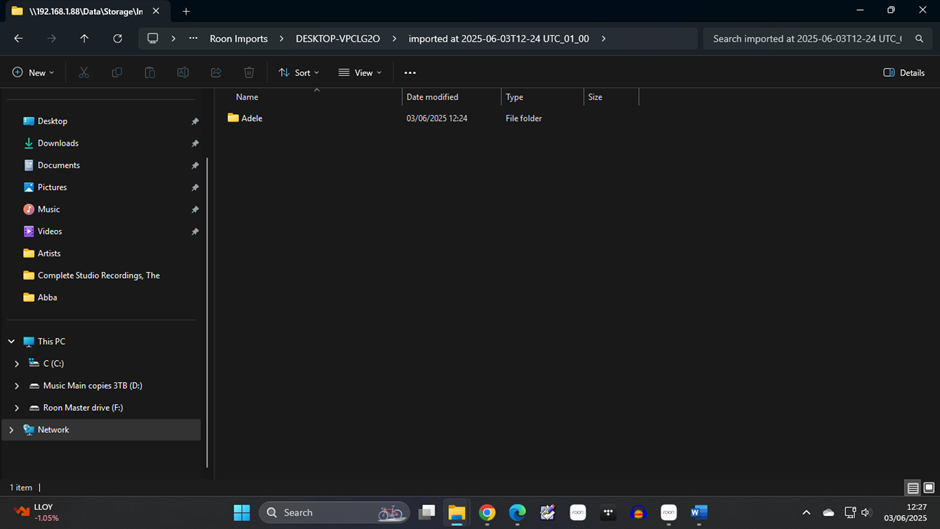Toggle the Details pane button
Image resolution: width=940 pixels, height=529 pixels.
904,73
